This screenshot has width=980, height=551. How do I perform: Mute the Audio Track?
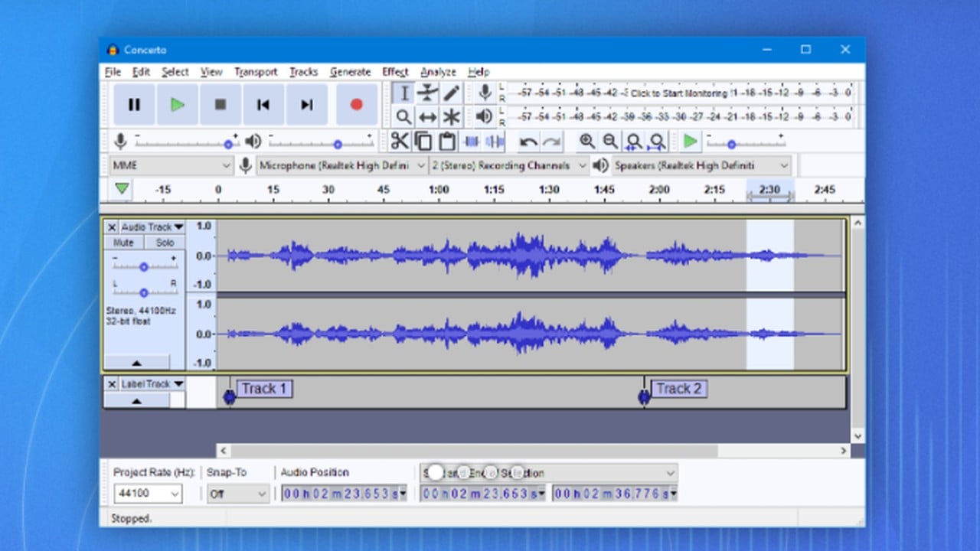pos(123,243)
